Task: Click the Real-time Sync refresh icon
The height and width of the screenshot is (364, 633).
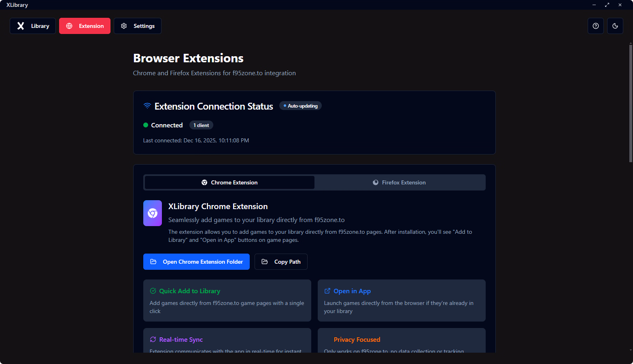Action: coord(153,339)
